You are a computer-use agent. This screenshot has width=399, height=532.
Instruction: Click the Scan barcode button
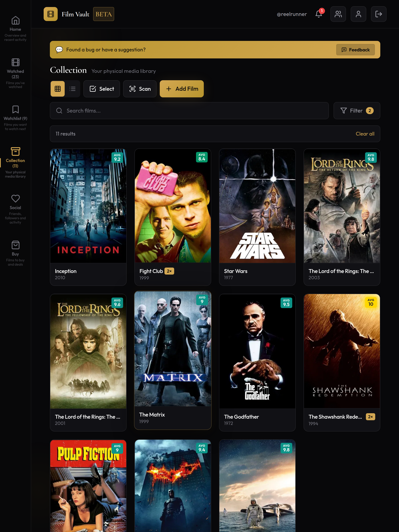[x=140, y=89]
